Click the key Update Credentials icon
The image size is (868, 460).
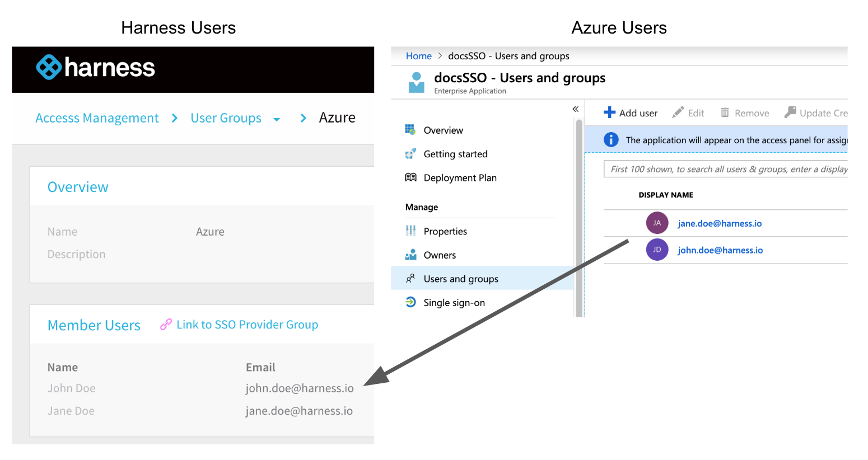point(790,112)
